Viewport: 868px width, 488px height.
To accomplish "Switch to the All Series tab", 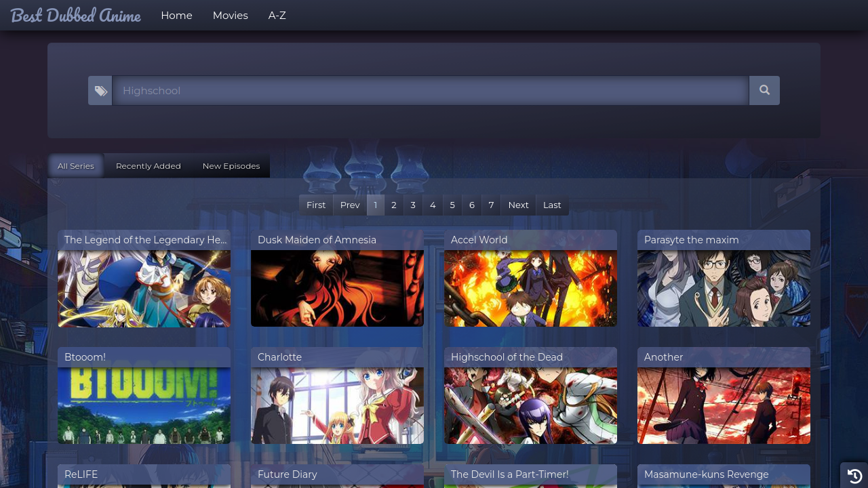I will (76, 166).
